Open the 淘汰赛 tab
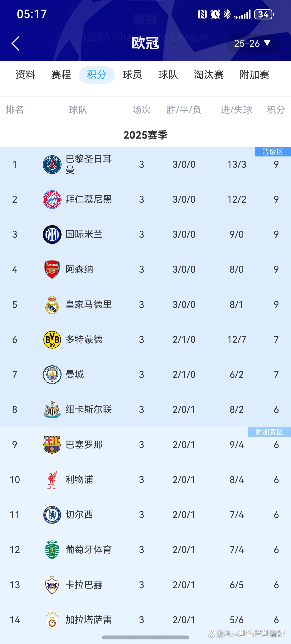 tap(209, 75)
